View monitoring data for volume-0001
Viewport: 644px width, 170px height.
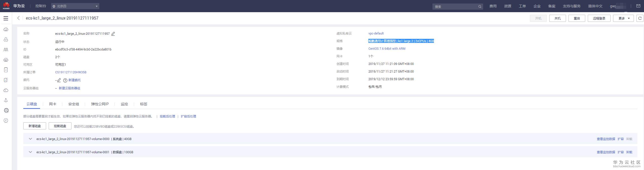[x=606, y=152]
